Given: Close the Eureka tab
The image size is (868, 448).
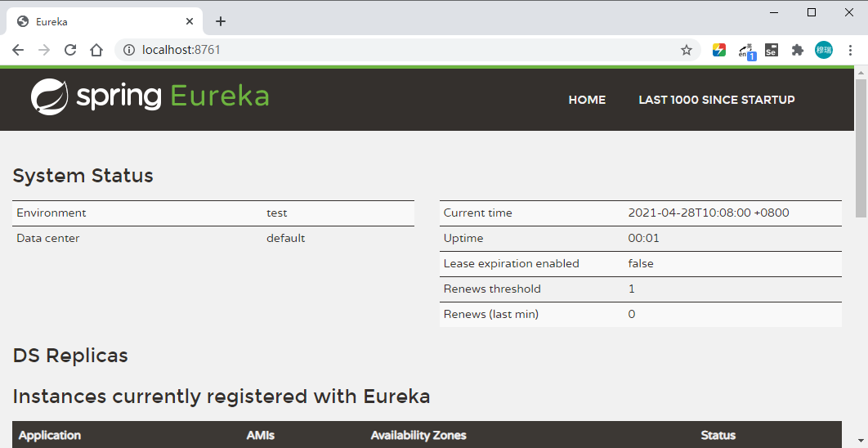Looking at the screenshot, I should [190, 21].
